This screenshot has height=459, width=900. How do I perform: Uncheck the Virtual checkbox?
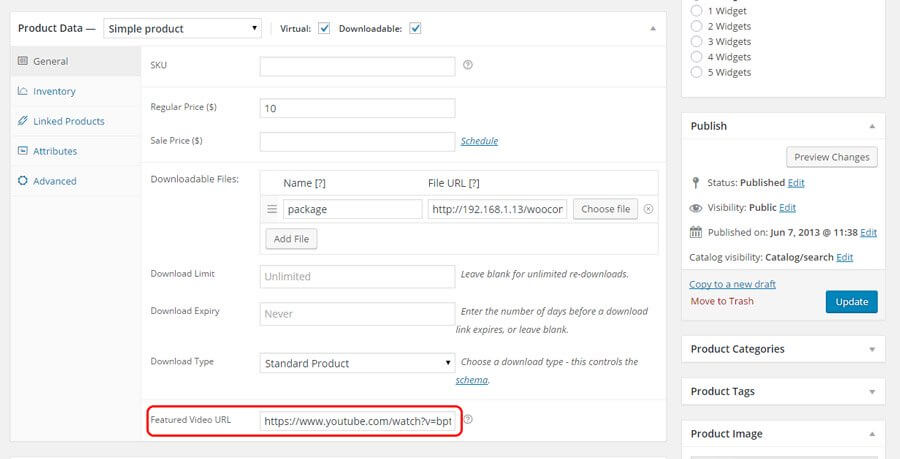(324, 29)
